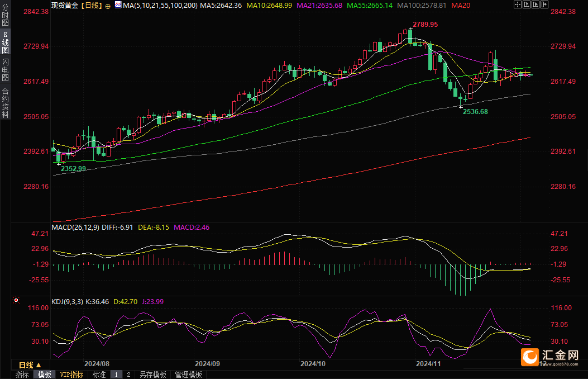588x379 pixels.
Task: Open the 闪电图 side tab
Action: 5,70
